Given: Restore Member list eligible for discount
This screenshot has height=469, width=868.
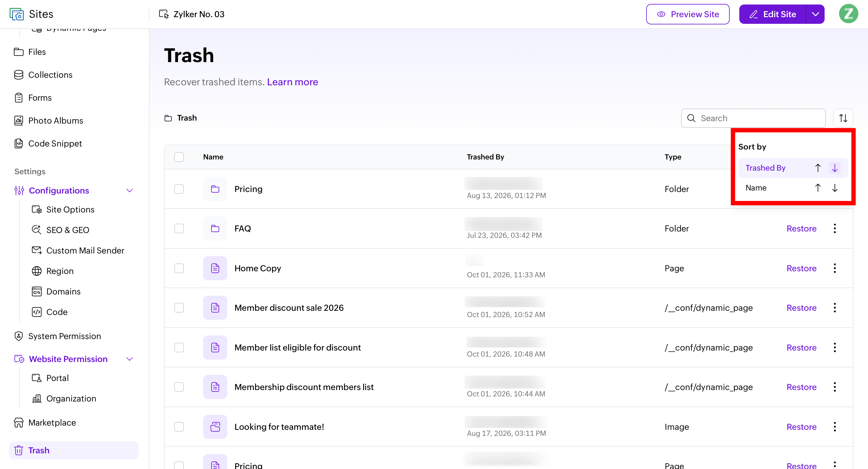Looking at the screenshot, I should pyautogui.click(x=801, y=347).
